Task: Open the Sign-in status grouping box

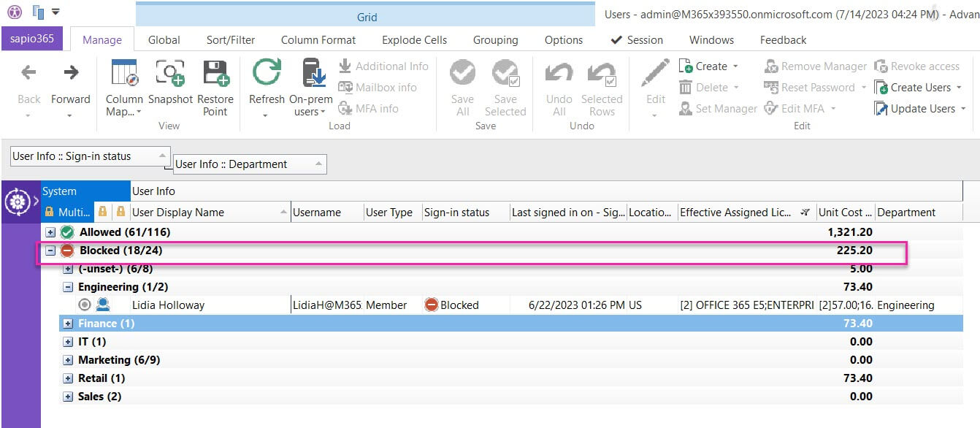Action: pyautogui.click(x=91, y=156)
